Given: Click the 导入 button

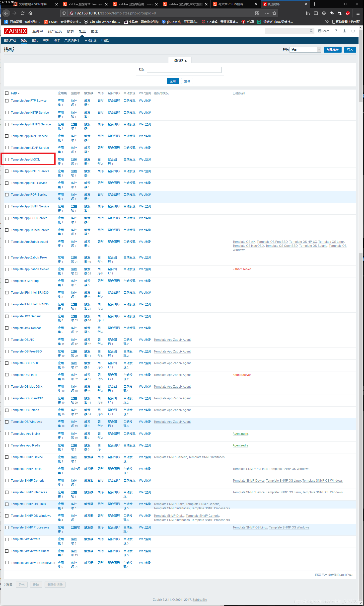Looking at the screenshot, I should pyautogui.click(x=350, y=50).
